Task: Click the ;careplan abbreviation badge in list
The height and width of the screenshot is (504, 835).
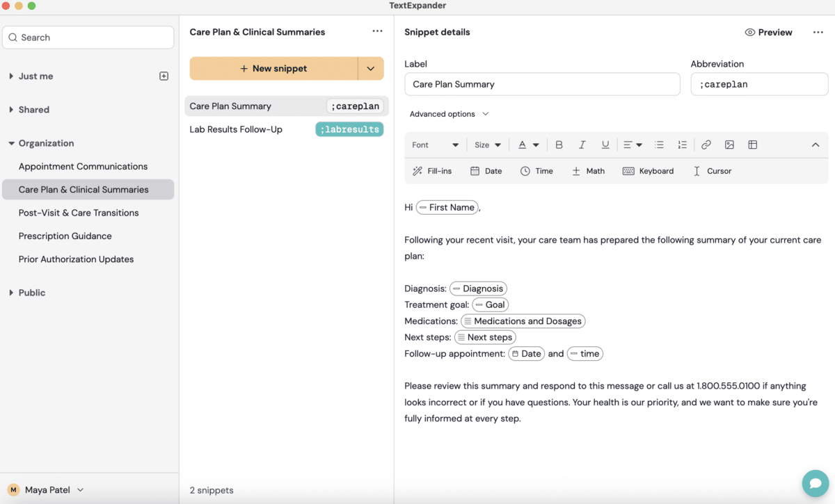Action: coord(355,106)
